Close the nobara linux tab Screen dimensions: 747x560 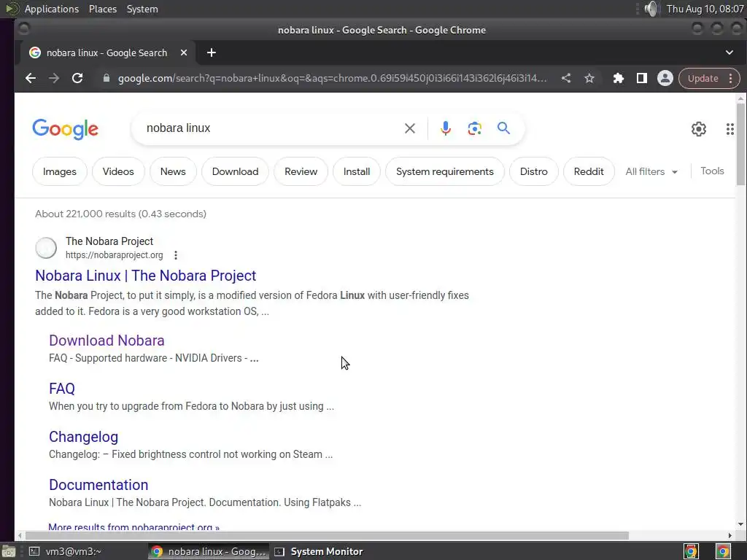(x=183, y=52)
